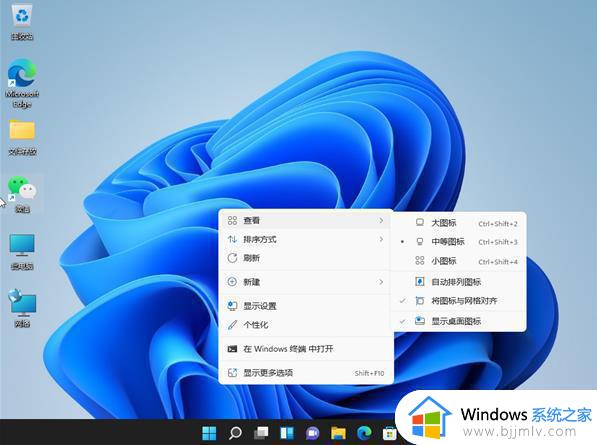Select the yellow folder on the desktop
The width and height of the screenshot is (597, 445).
click(22, 138)
